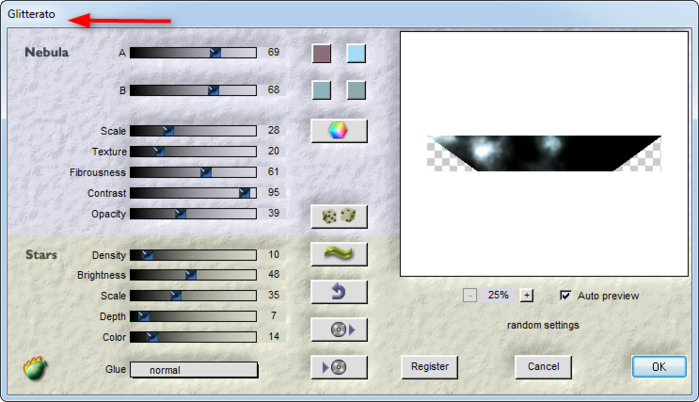699x402 pixels.
Task: Click the Nebula Scale value 28
Action: click(274, 130)
